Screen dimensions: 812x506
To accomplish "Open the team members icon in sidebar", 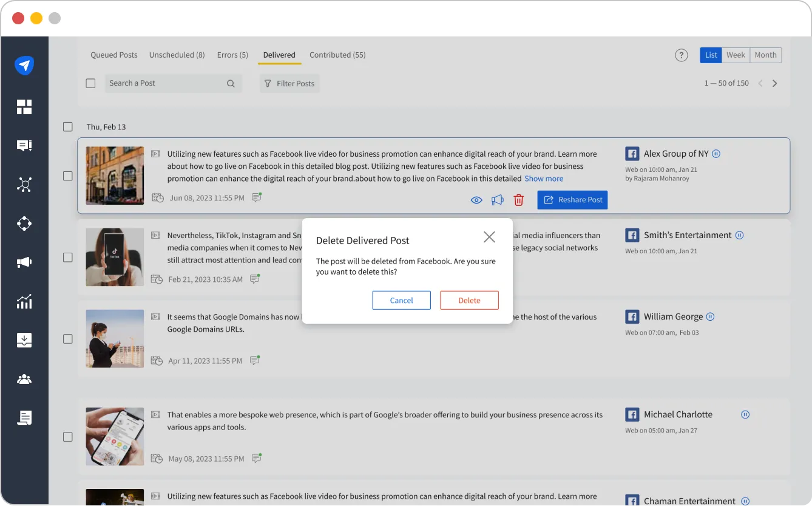I will (x=24, y=380).
